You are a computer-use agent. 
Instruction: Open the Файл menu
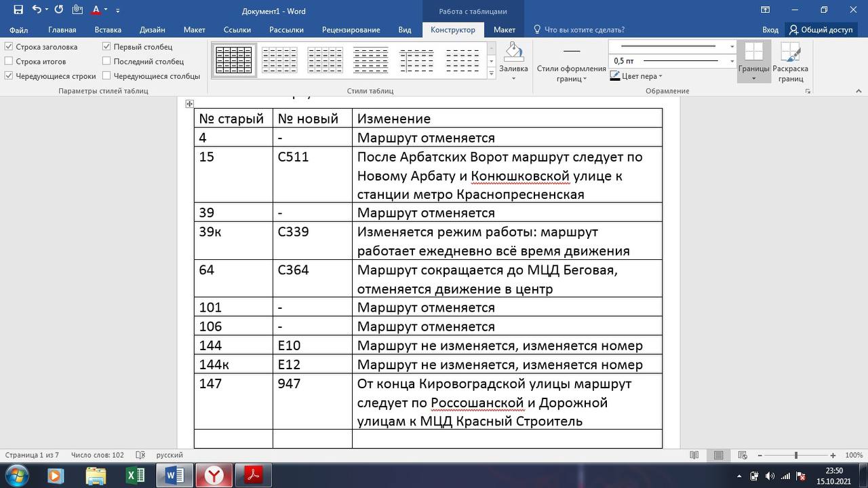click(18, 30)
